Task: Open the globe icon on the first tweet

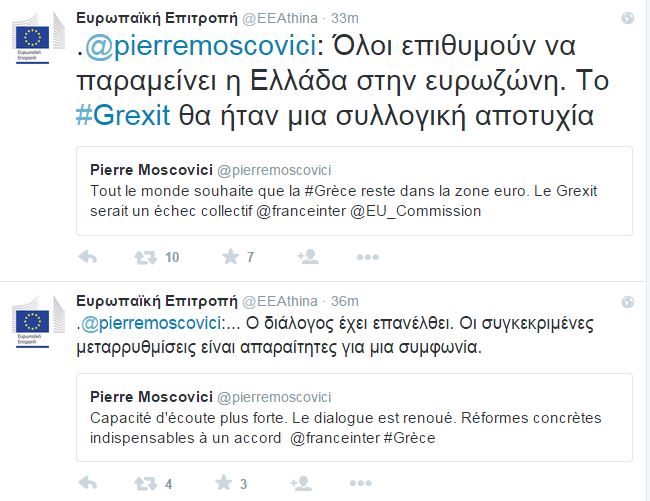Action: click(626, 18)
